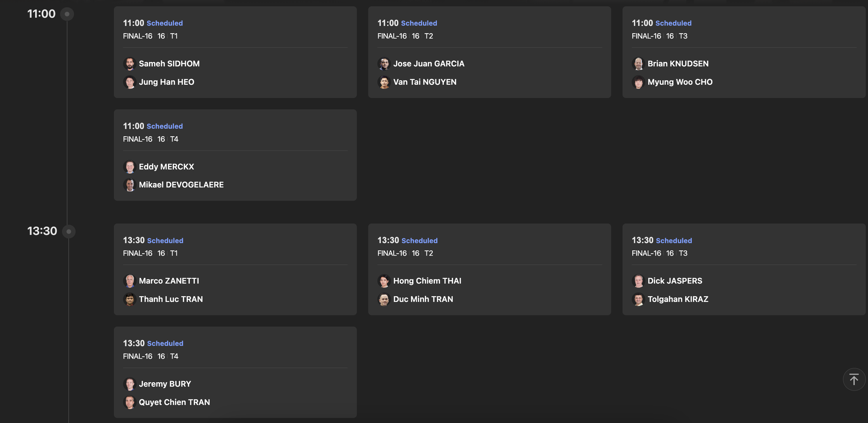
Task: Open Thanh Luc TRAN's name link
Action: coord(171,299)
